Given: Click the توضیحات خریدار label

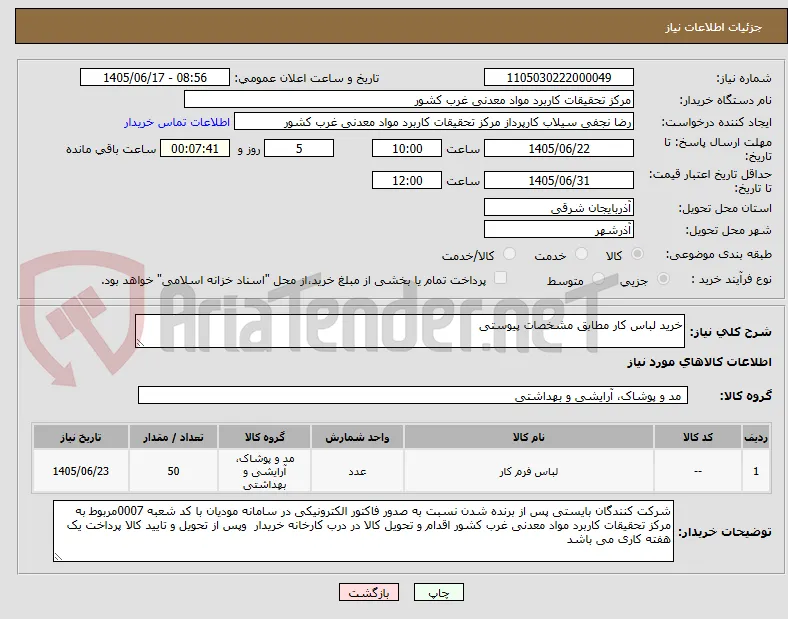Looking at the screenshot, I should (x=725, y=532).
